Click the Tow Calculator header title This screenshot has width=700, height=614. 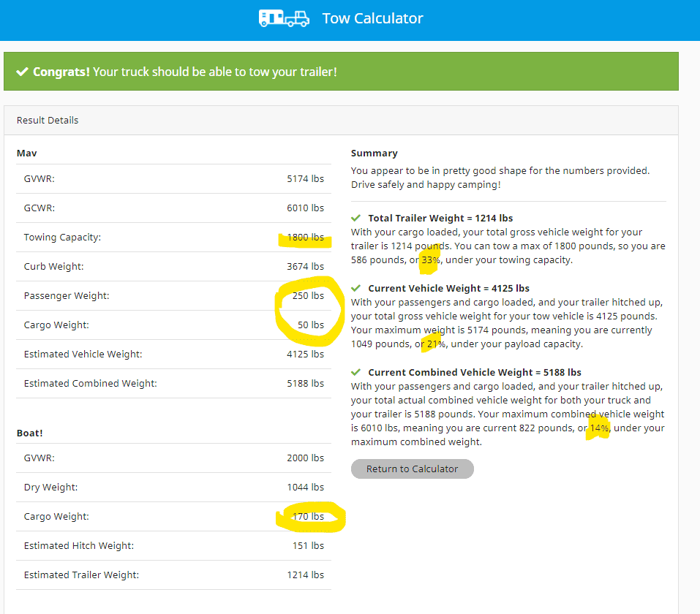tap(372, 18)
